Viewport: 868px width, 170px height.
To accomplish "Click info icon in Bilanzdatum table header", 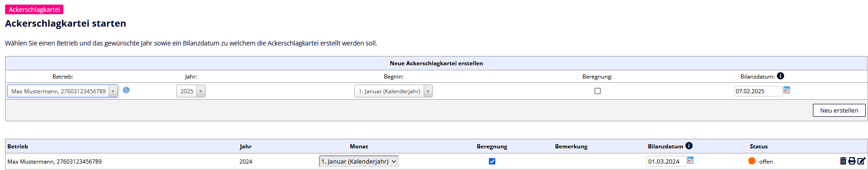I will pos(689,146).
